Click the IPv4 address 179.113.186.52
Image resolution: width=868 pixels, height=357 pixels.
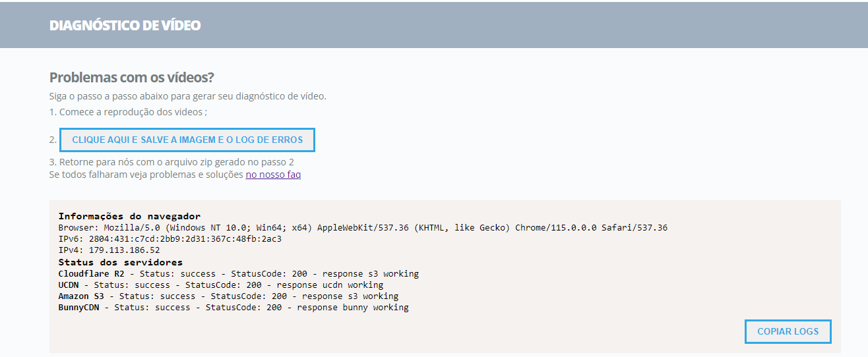tap(124, 250)
